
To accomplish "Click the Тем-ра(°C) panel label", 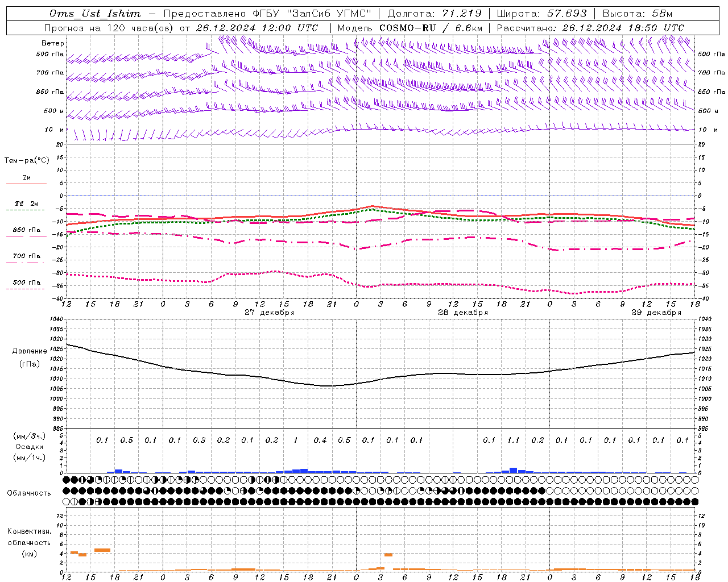I will (x=27, y=161).
